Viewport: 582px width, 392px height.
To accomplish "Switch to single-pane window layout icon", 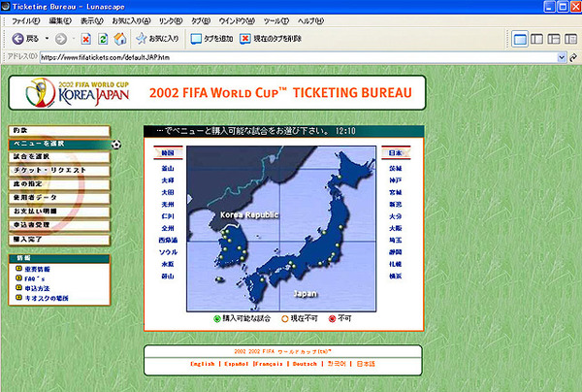I will [x=520, y=39].
